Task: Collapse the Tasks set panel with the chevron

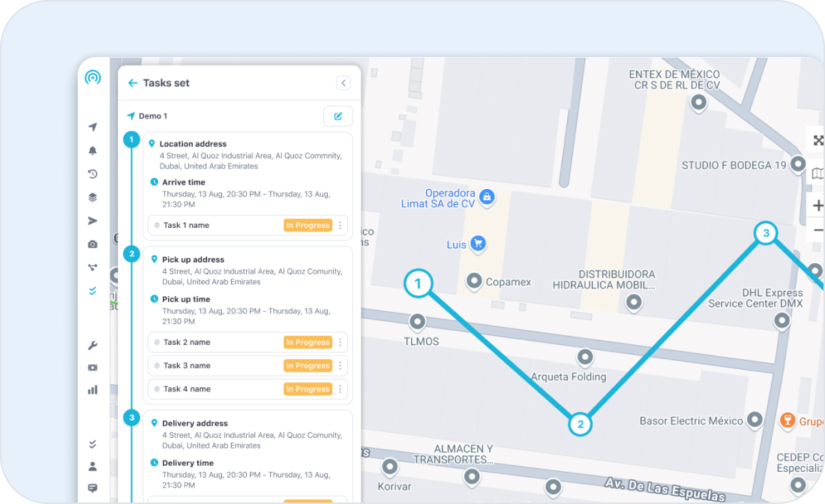Action: tap(343, 82)
